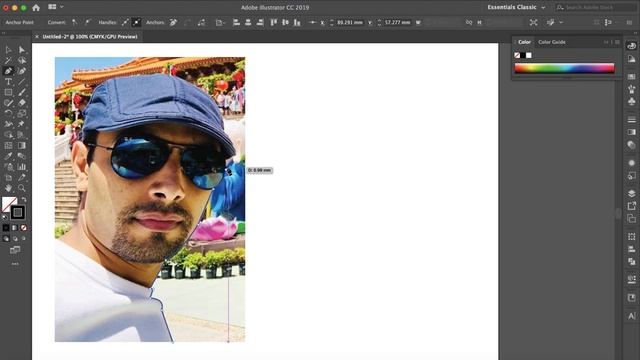Select the Blend tool
This screenshot has width=640, height=360.
coord(22,156)
